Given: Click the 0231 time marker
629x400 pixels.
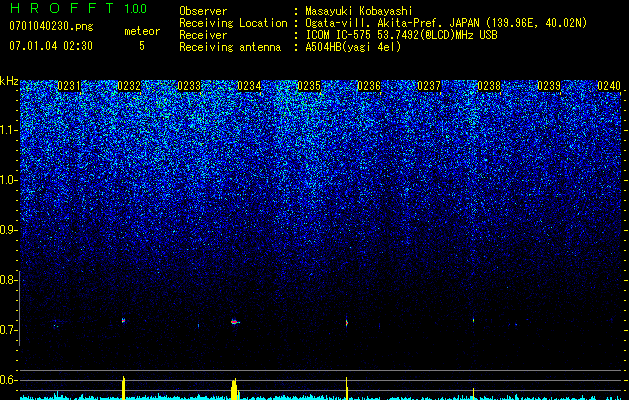Looking at the screenshot, I should click(69, 86).
